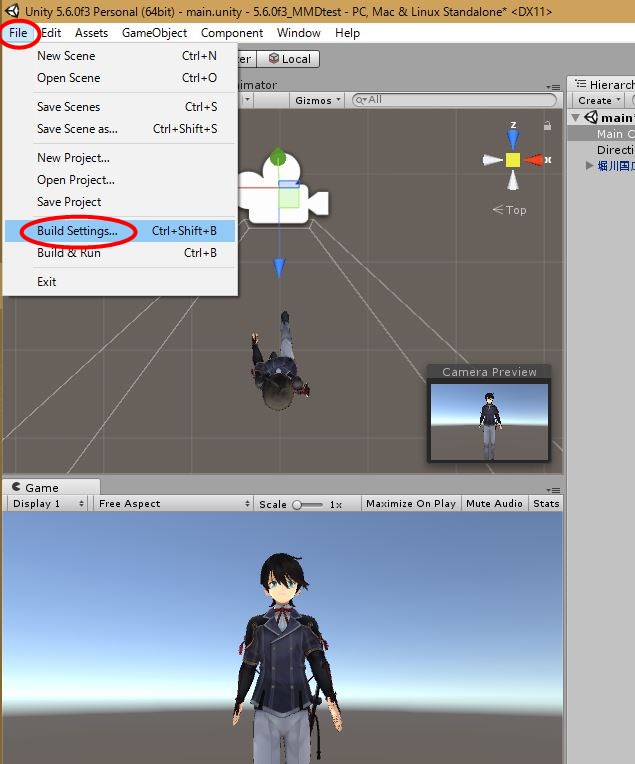Open the Component menu

231,33
